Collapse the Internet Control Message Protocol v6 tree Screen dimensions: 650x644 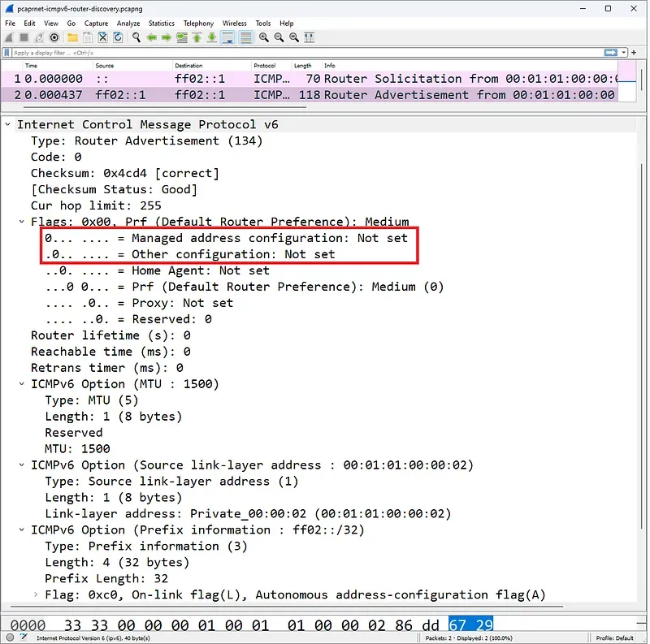[x=8, y=124]
